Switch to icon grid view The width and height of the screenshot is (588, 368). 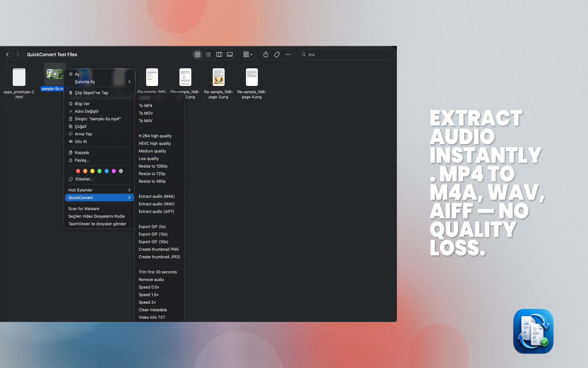(198, 55)
